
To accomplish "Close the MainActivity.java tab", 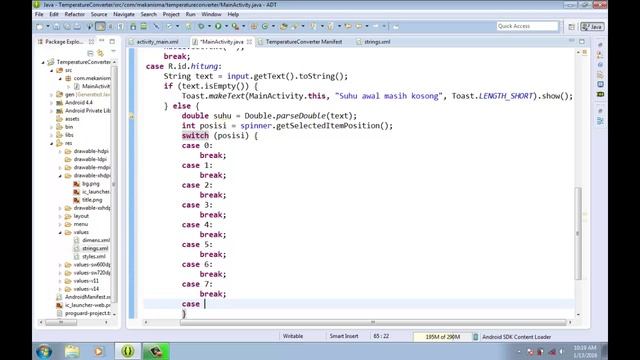I will click(x=249, y=42).
